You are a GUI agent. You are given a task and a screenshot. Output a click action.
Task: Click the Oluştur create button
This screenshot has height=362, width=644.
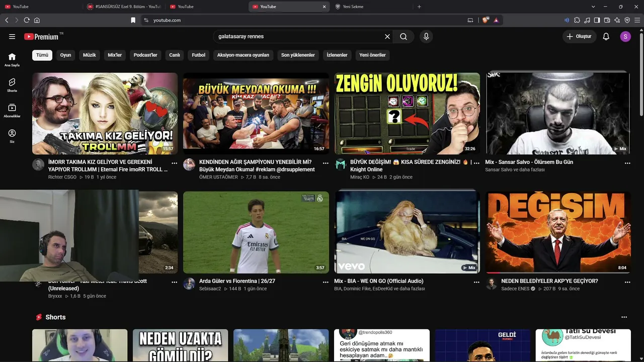(x=579, y=37)
